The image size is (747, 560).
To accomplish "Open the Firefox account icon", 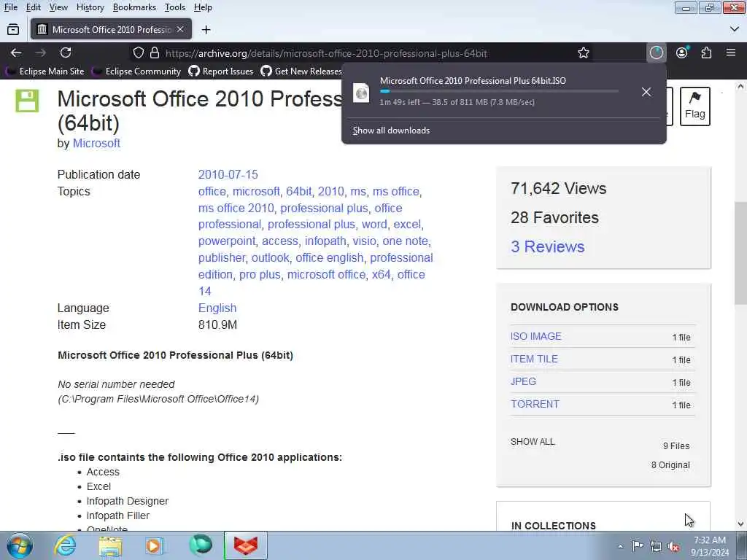I will tap(682, 52).
